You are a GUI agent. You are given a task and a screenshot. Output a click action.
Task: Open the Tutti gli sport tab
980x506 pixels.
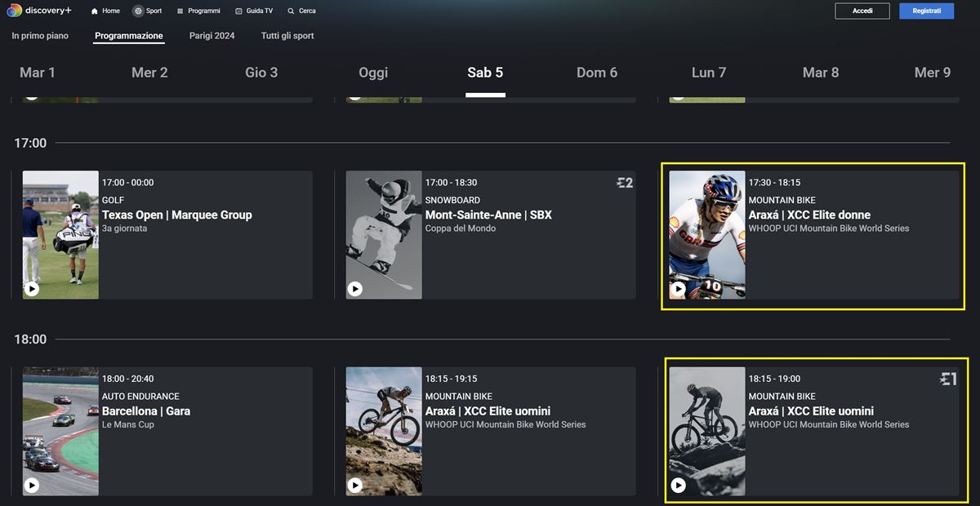pyautogui.click(x=287, y=36)
